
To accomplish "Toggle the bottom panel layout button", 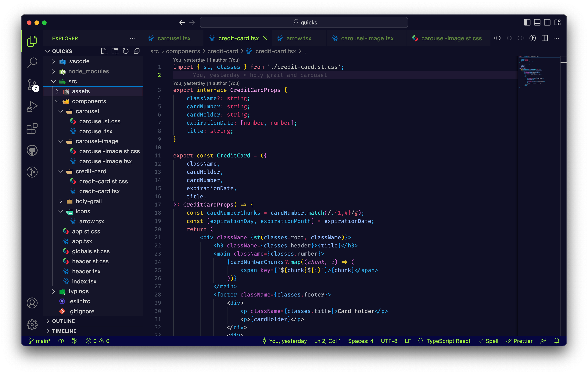I will [x=537, y=23].
